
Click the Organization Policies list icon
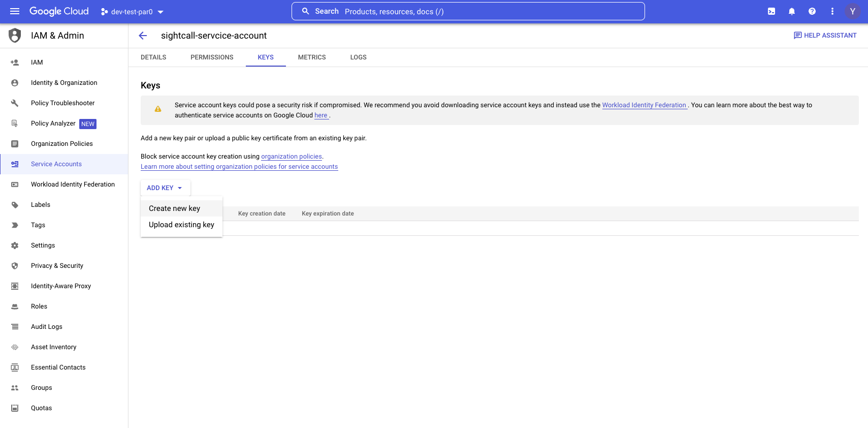coord(15,144)
